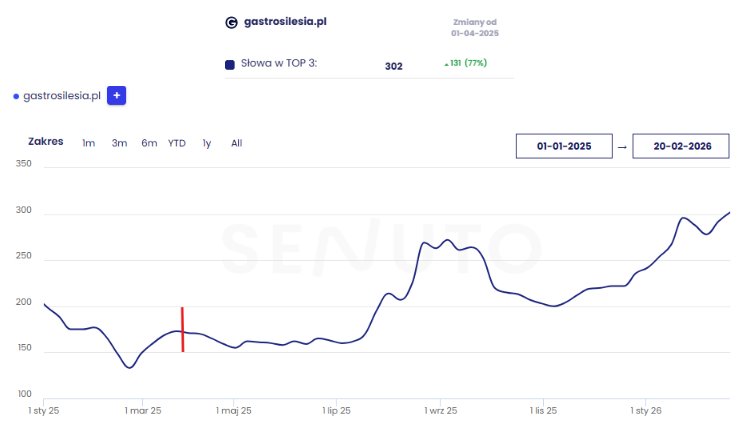The image size is (751, 429).
Task: Toggle the Słowa w TOP 3 series square
Action: pos(230,64)
